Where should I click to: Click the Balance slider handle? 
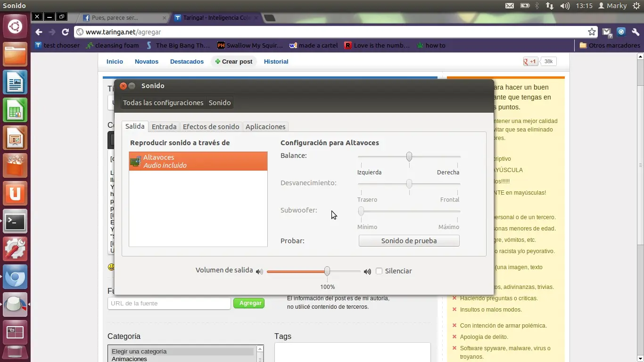[x=409, y=156]
